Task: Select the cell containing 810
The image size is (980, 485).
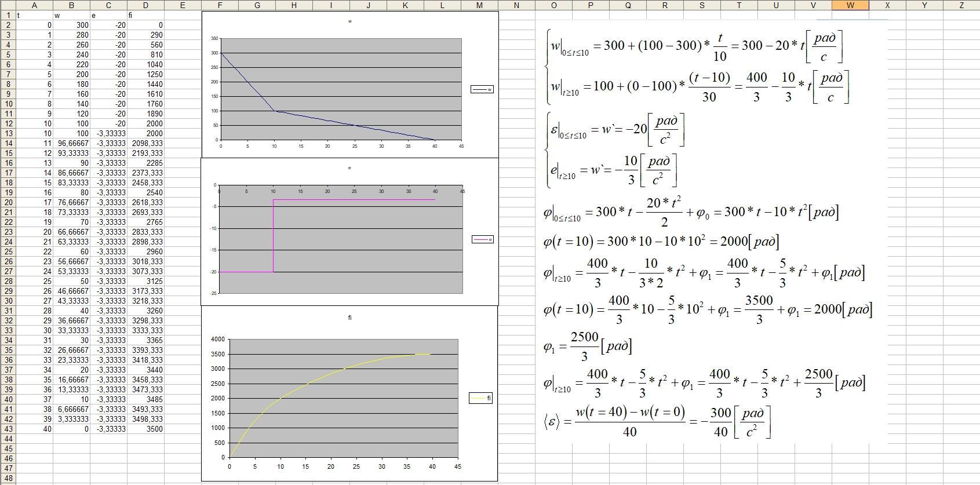Action: click(x=145, y=54)
